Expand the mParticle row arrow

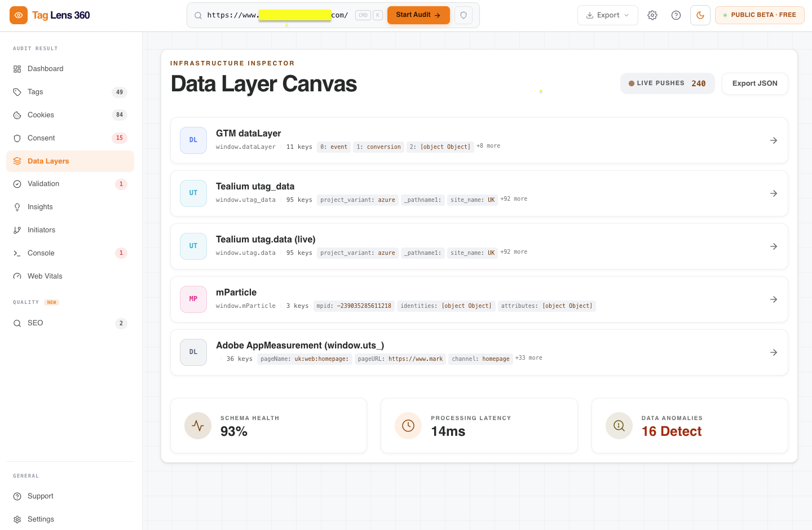click(774, 299)
